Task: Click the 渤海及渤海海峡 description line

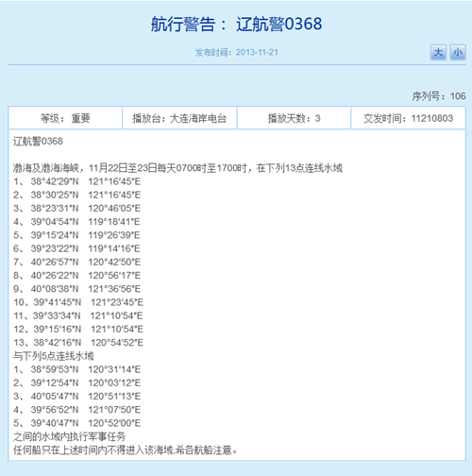Action: click(177, 168)
